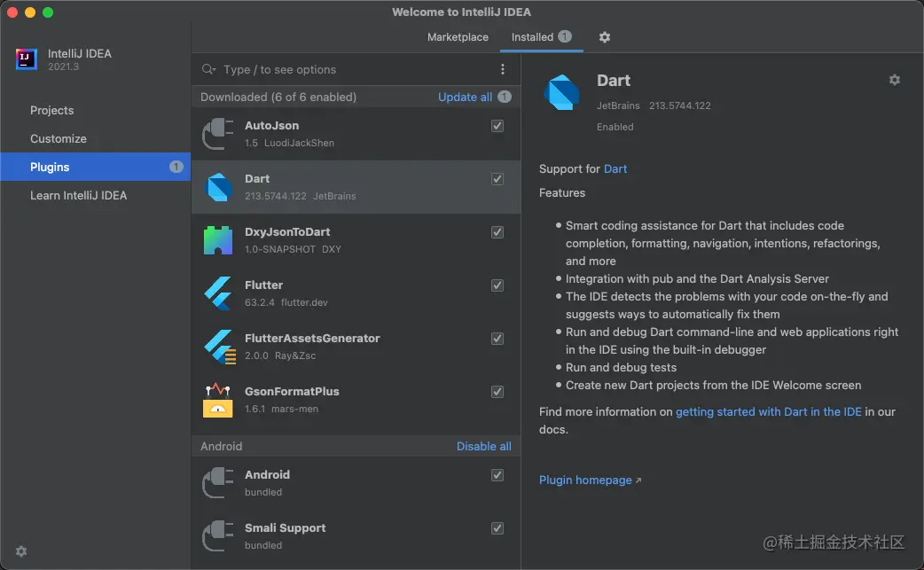Open the search options three-dot menu
Image resolution: width=924 pixels, height=570 pixels.
pyautogui.click(x=503, y=69)
